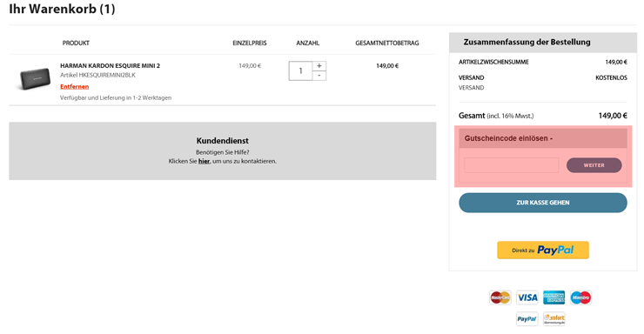Click the ANZAHL column header
This screenshot has width=644, height=334.
tap(307, 43)
